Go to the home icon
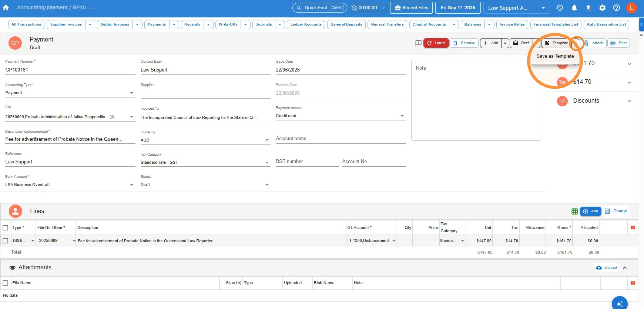The width and height of the screenshot is (644, 309). 6,8
